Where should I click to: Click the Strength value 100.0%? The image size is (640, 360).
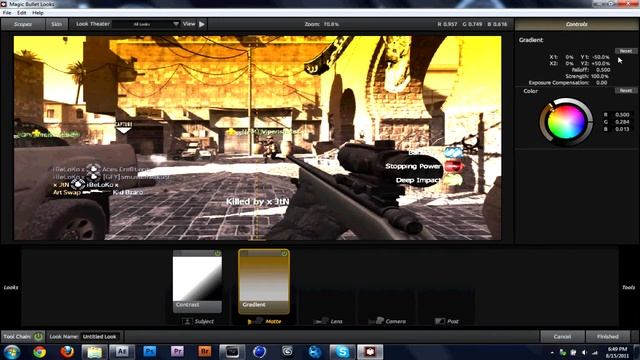coord(600,76)
